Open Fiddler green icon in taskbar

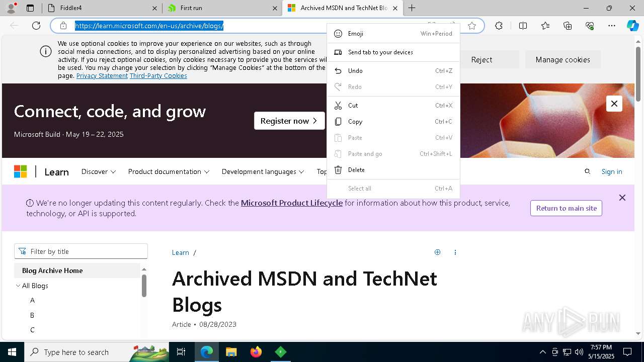point(281,352)
